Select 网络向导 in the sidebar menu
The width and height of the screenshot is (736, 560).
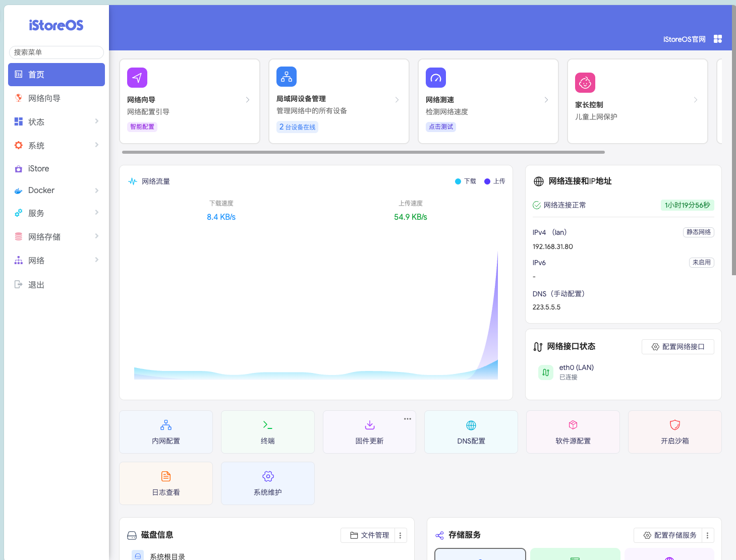point(44,98)
